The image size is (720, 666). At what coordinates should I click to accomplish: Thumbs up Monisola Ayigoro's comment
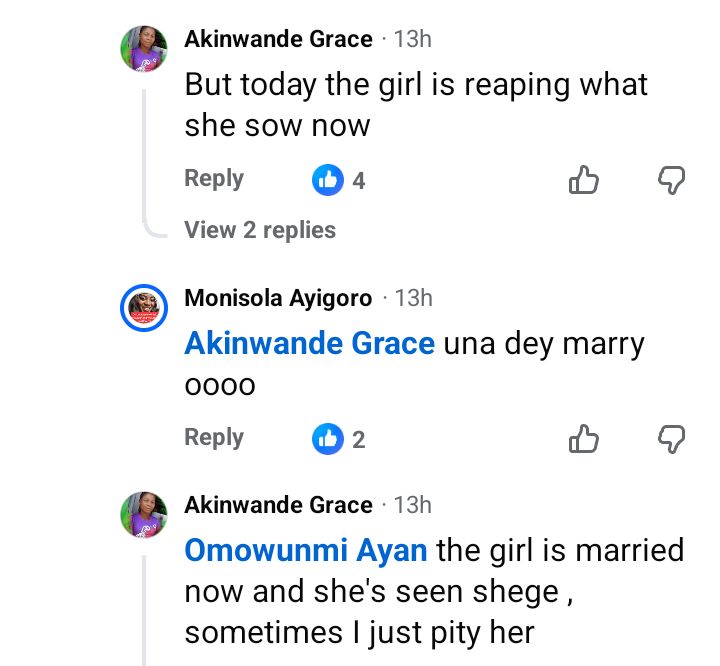click(583, 438)
